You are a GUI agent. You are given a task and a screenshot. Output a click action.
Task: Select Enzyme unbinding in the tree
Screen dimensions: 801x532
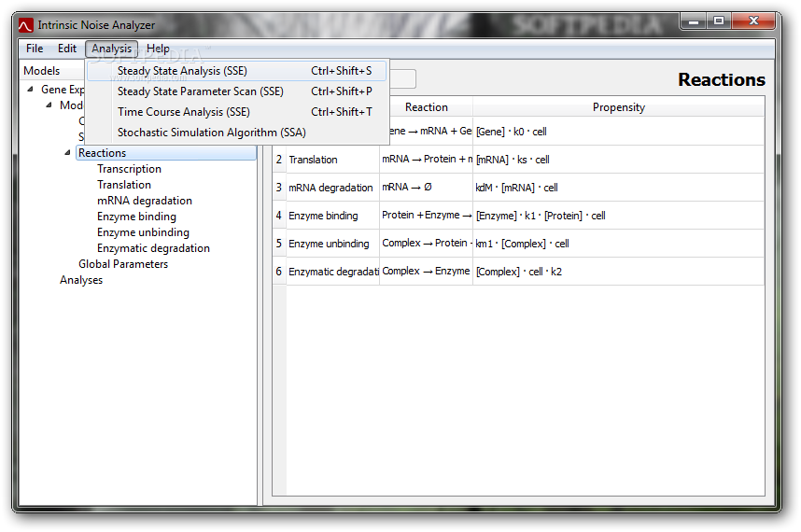click(x=143, y=232)
